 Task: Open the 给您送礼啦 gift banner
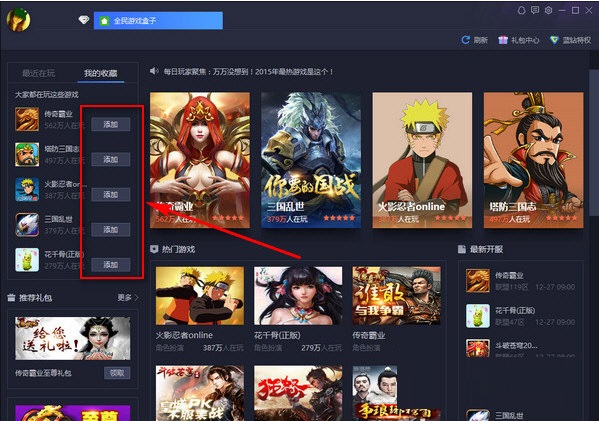coord(73,338)
